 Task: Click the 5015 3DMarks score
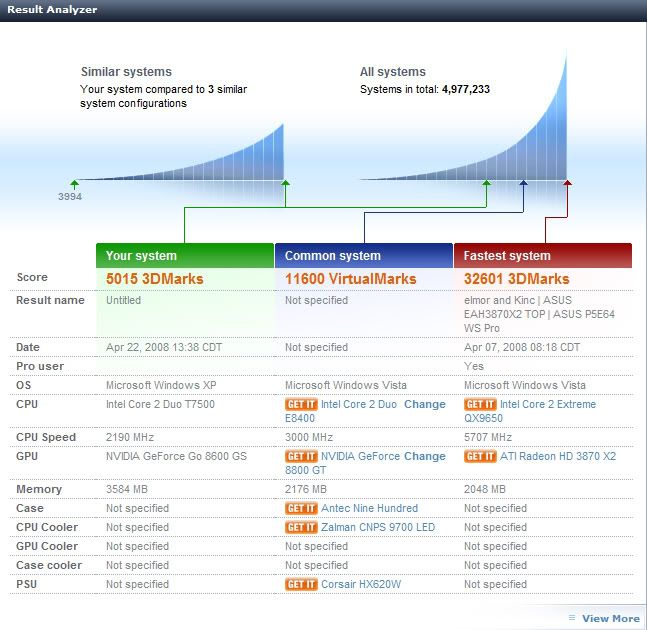(155, 279)
